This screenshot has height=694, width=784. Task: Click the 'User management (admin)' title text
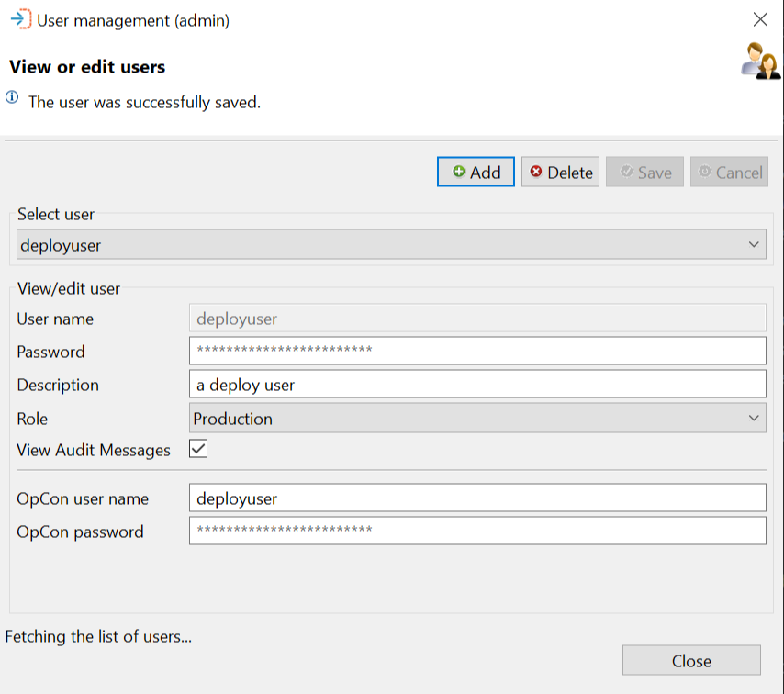pyautogui.click(x=133, y=20)
